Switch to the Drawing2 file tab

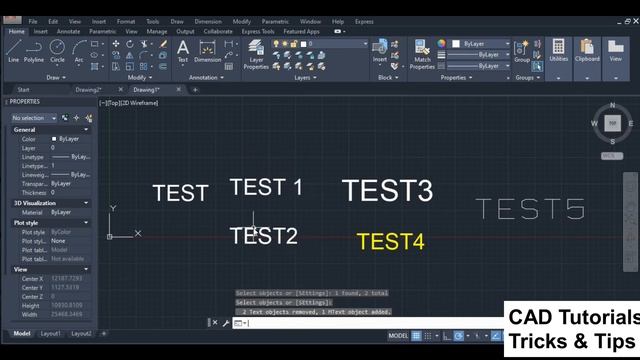(88, 90)
